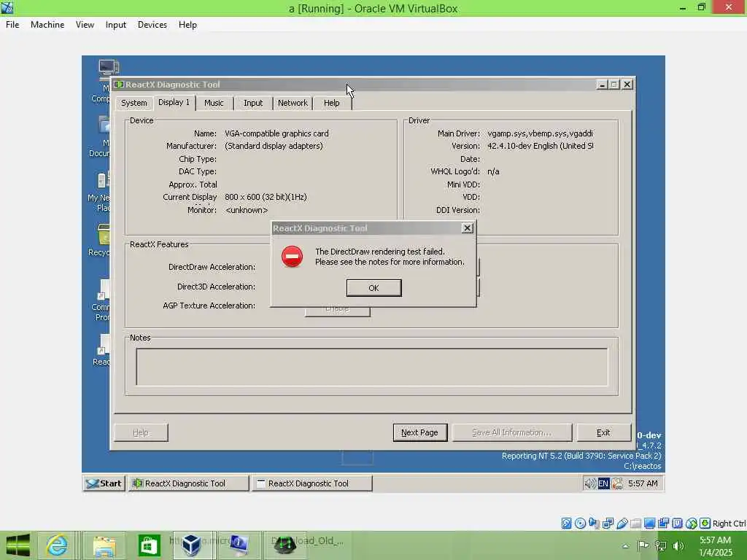Click OK in the DirectDraw error dialog
Image resolution: width=747 pixels, height=560 pixels.
point(373,288)
